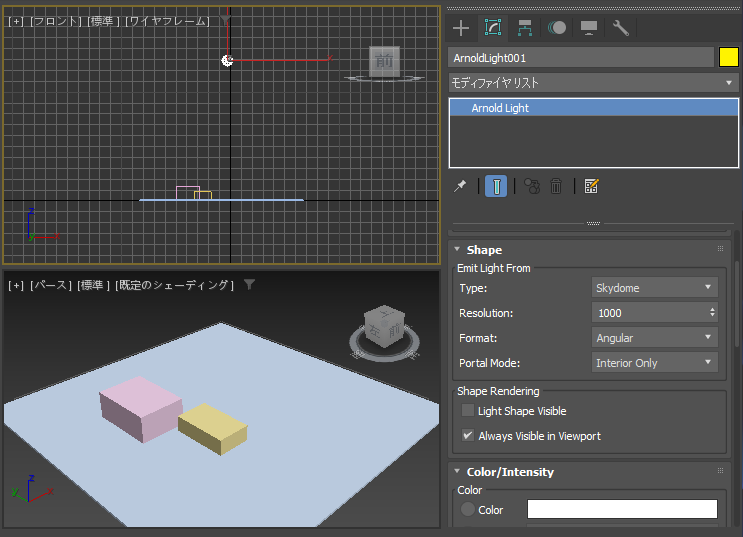Open the Format dropdown showing Angular
Image resolution: width=743 pixels, height=537 pixels.
pyautogui.click(x=654, y=337)
